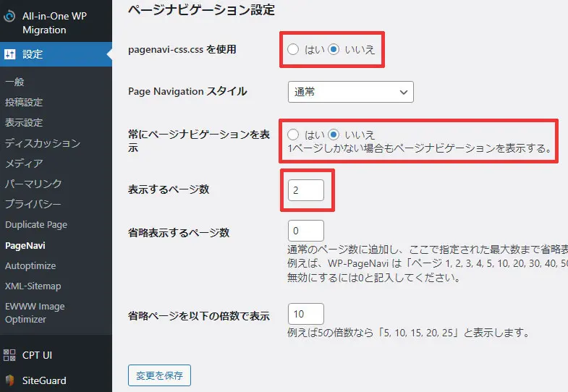Open the 一般 settings submenu
This screenshot has height=392, width=568.
tap(14, 82)
